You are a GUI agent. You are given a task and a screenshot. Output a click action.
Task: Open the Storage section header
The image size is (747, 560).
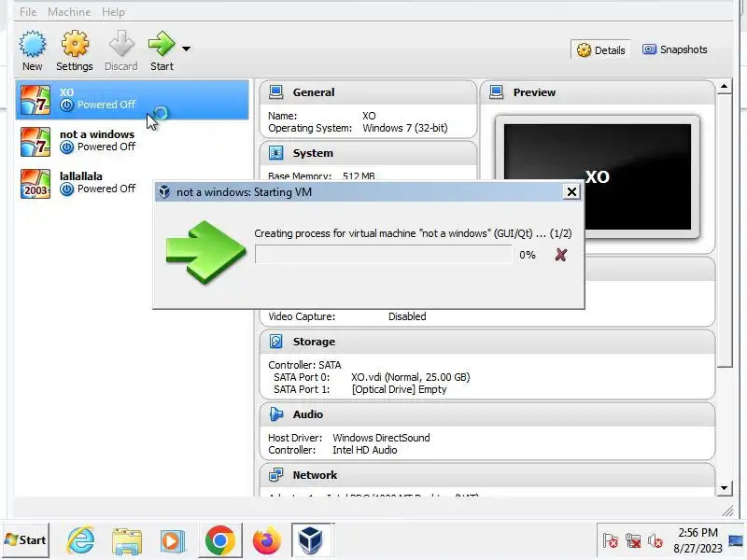pos(486,342)
